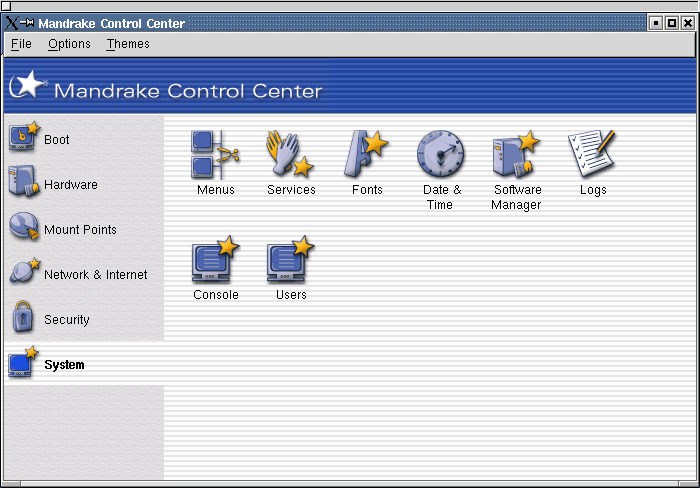Click the Fonts text label
The image size is (700, 488).
point(367,190)
